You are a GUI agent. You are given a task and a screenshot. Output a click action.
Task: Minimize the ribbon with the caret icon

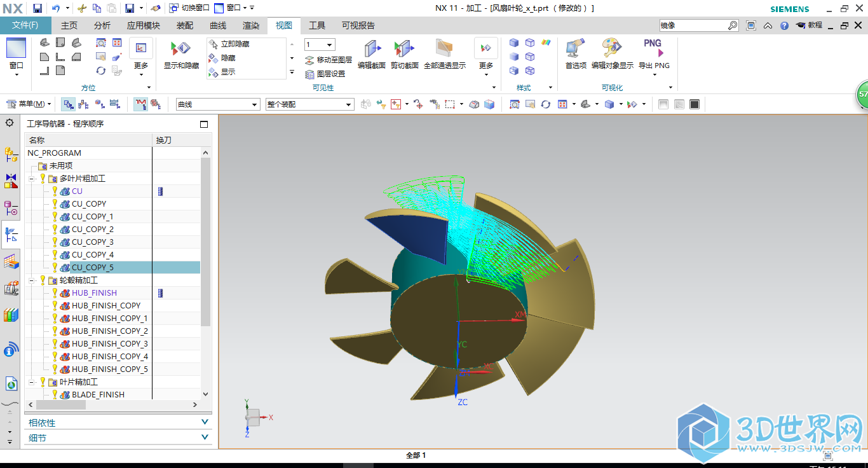tap(768, 25)
